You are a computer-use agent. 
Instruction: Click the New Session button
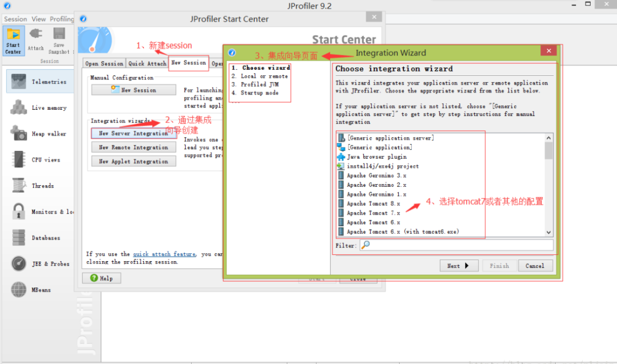coord(134,90)
